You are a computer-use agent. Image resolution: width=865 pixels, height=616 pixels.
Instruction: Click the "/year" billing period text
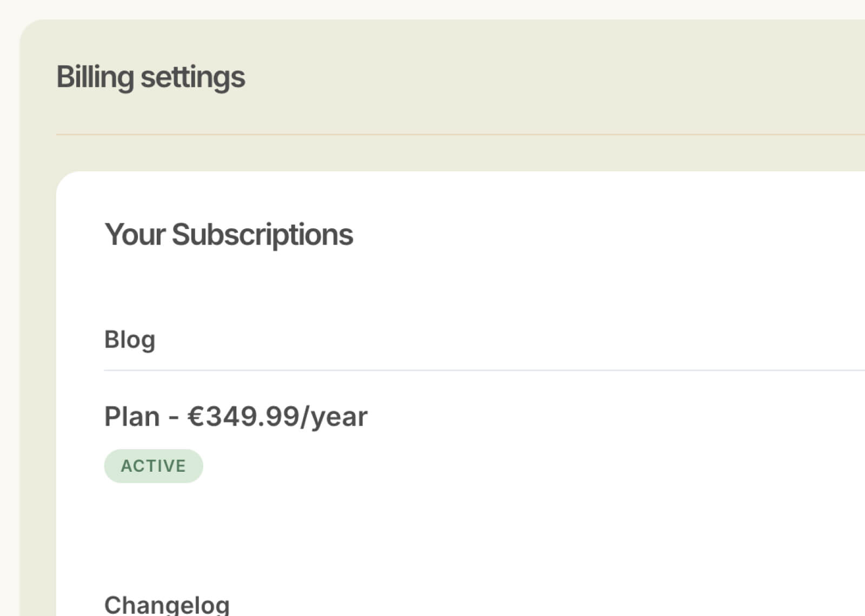coord(334,417)
